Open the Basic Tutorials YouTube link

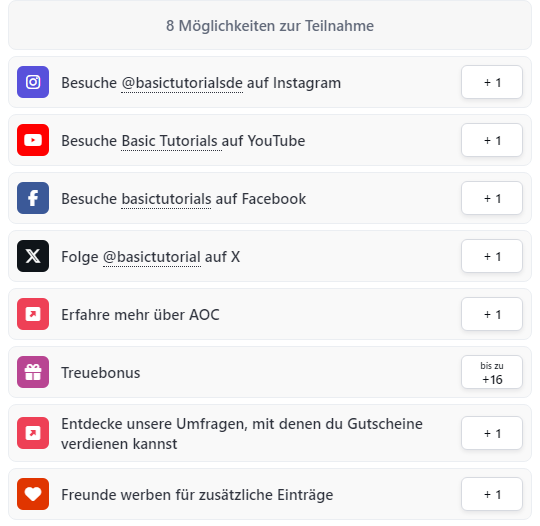coord(171,141)
